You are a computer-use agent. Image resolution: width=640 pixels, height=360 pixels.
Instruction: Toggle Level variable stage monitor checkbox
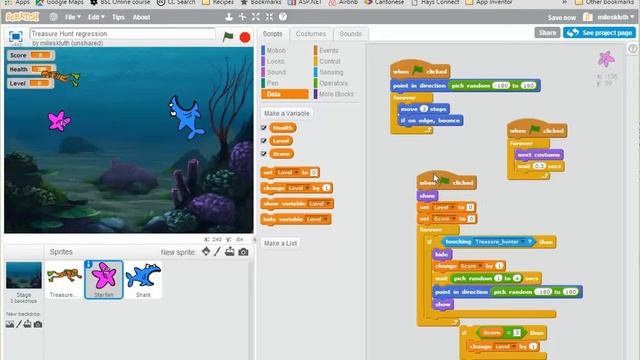coord(264,141)
